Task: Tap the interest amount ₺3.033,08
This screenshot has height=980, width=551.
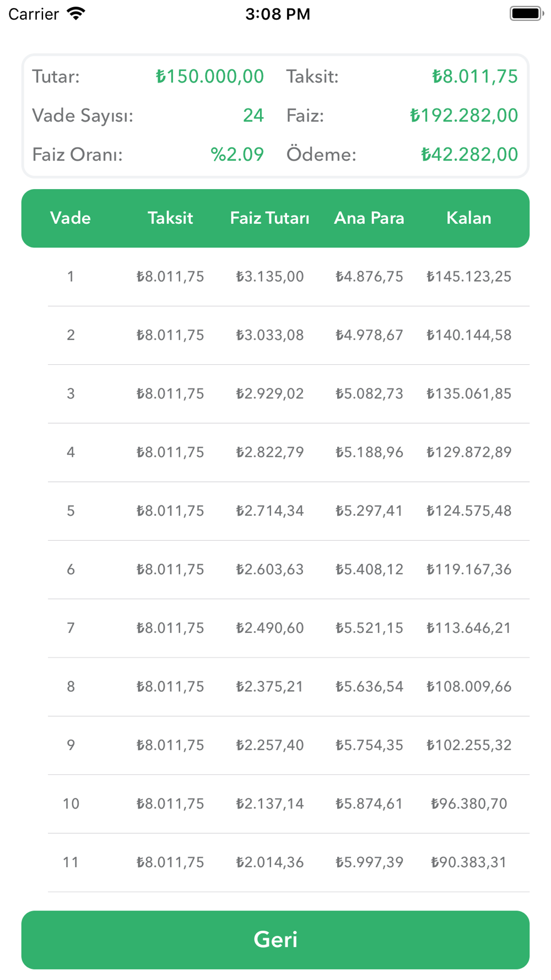Action: [x=269, y=335]
